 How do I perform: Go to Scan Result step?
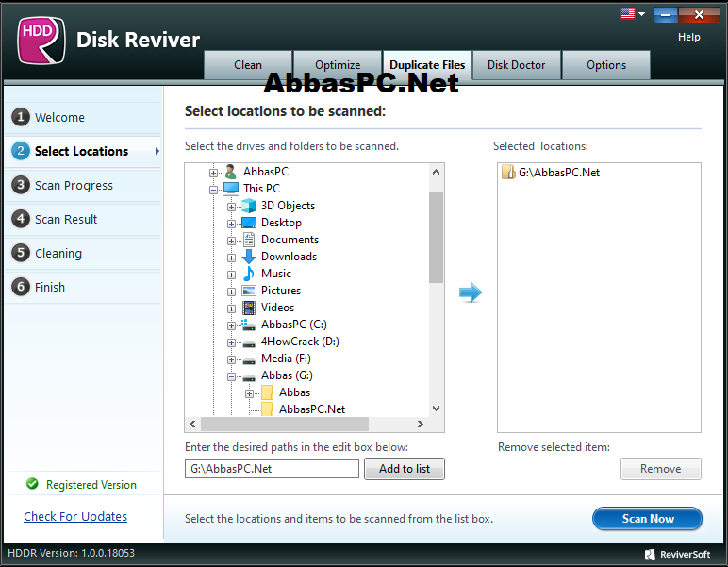tap(83, 219)
